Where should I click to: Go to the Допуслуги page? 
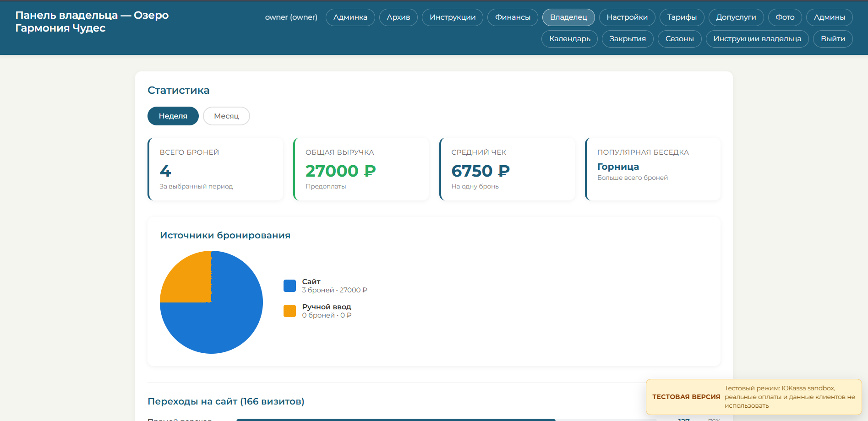[x=736, y=17]
